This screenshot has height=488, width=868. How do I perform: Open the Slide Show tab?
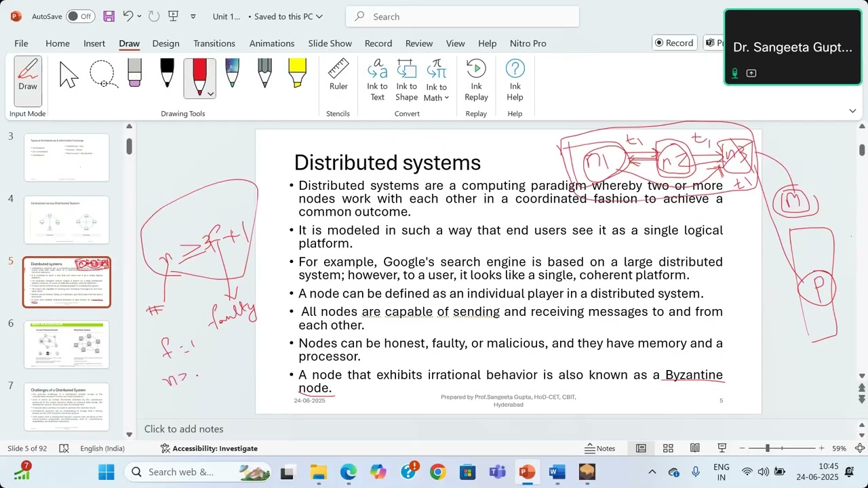[330, 43]
